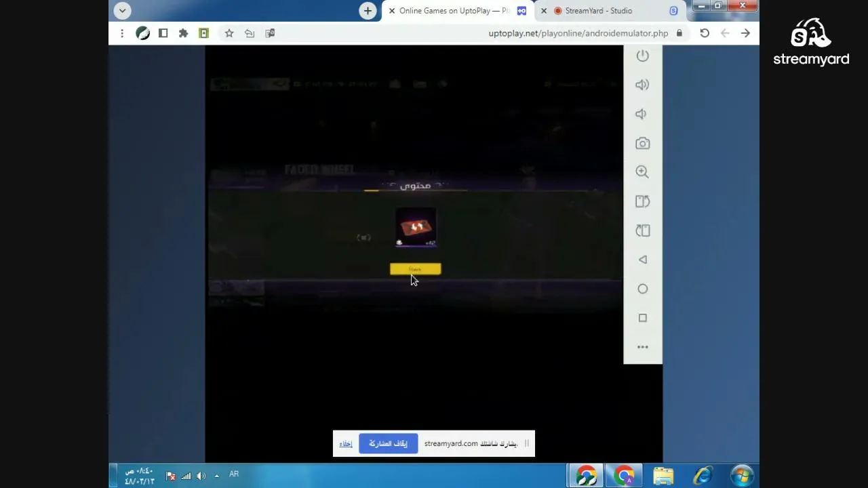Go forward in browser history
868x488 pixels.
pos(745,33)
